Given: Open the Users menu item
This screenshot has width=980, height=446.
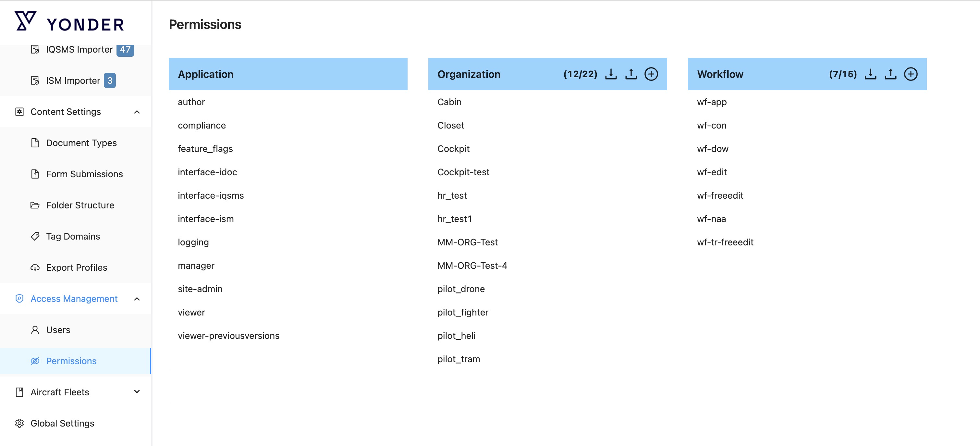Looking at the screenshot, I should point(58,330).
